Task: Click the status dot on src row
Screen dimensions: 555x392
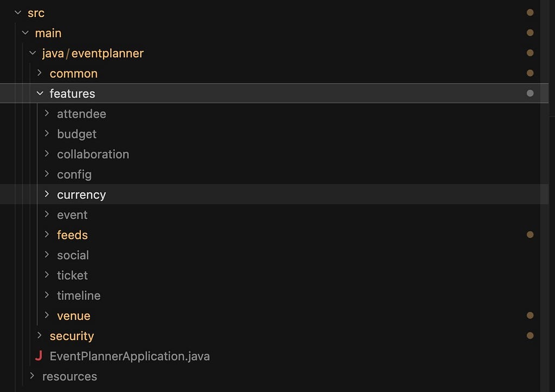Action: point(530,13)
